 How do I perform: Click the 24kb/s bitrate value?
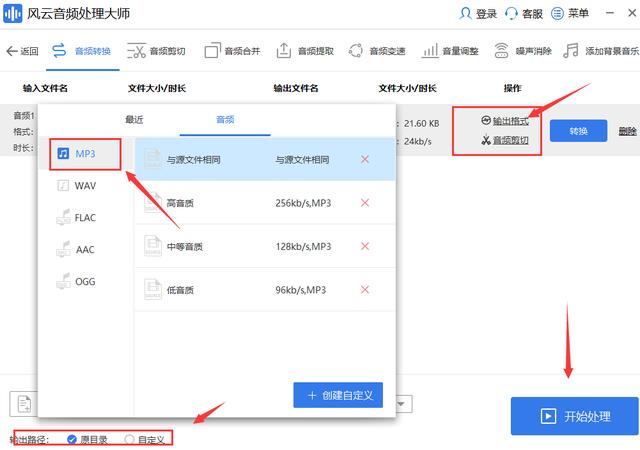[418, 141]
